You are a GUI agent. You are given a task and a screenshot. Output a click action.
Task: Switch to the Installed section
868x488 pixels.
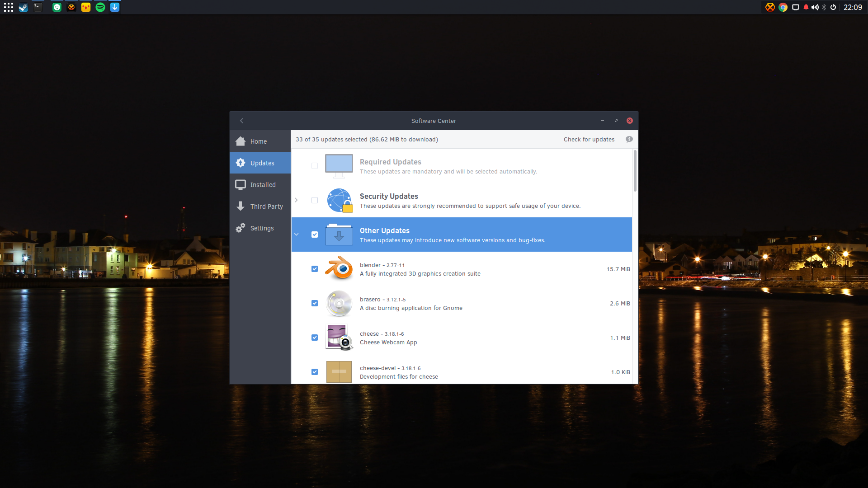tap(260, 184)
